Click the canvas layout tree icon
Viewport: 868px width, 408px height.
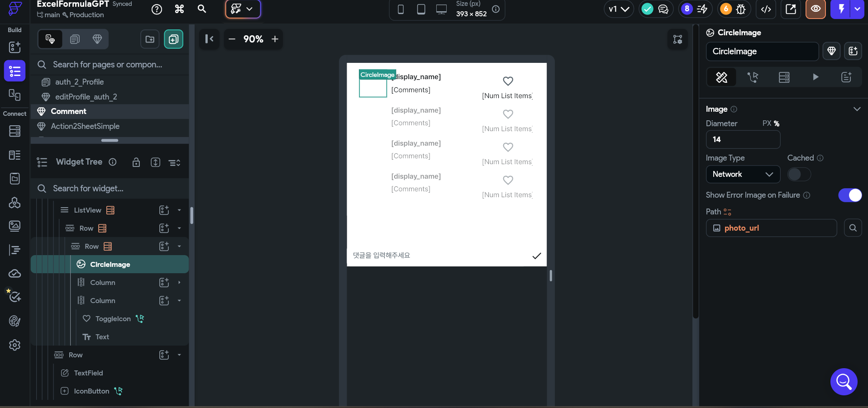tap(677, 39)
